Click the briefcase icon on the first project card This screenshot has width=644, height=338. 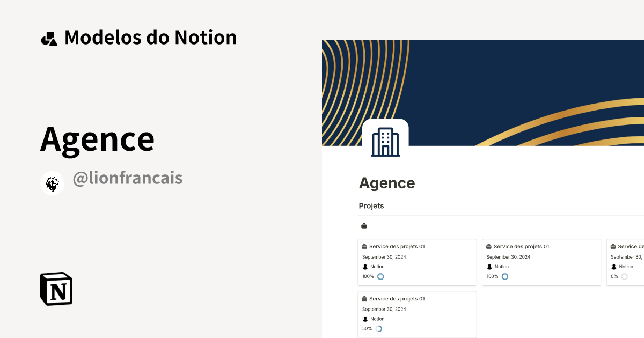(365, 246)
